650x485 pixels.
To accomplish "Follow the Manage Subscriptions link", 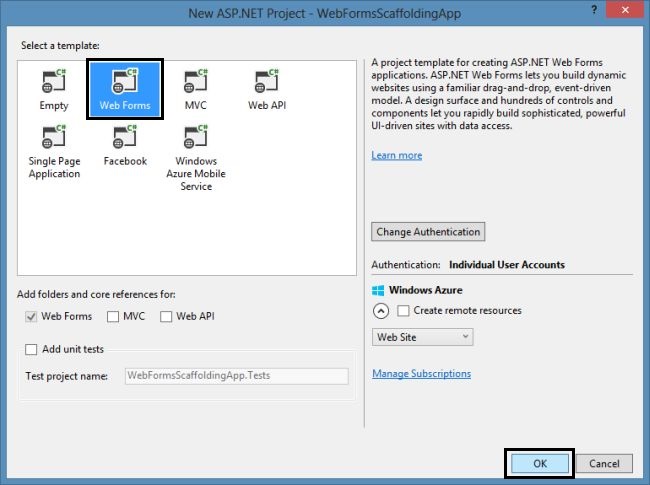I will (422, 374).
